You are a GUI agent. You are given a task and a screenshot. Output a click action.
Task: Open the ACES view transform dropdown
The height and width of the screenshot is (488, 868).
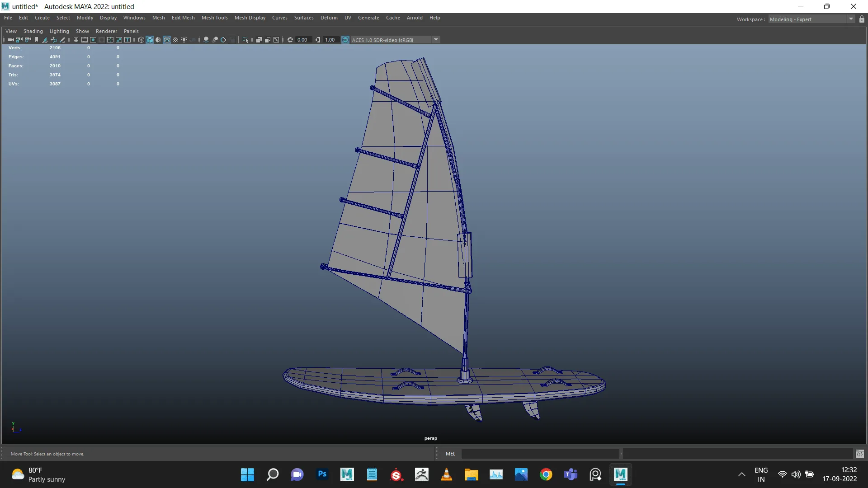(436, 40)
